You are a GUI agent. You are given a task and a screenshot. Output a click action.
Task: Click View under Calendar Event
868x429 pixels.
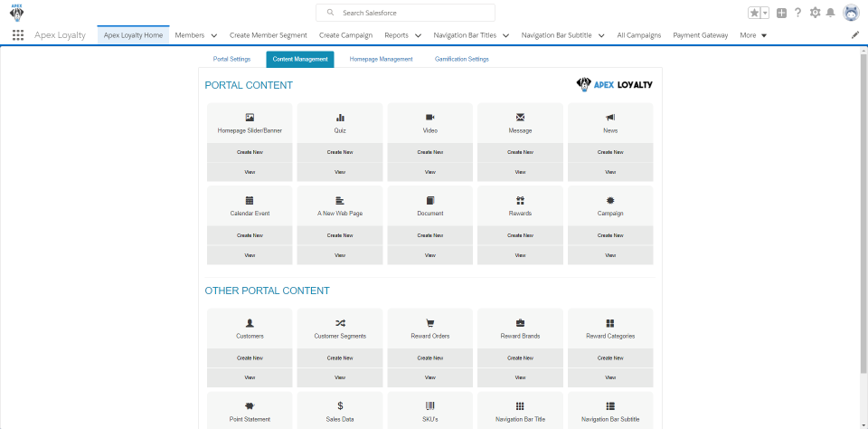[250, 255]
